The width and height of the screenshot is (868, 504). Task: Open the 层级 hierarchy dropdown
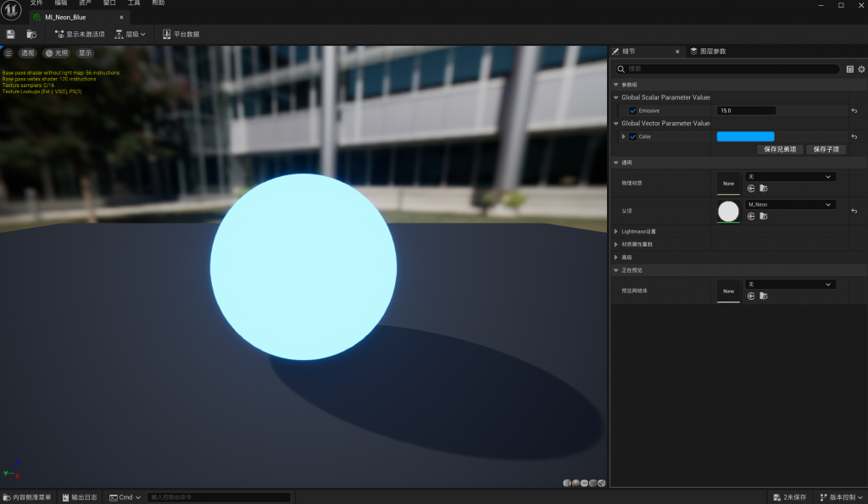[130, 34]
